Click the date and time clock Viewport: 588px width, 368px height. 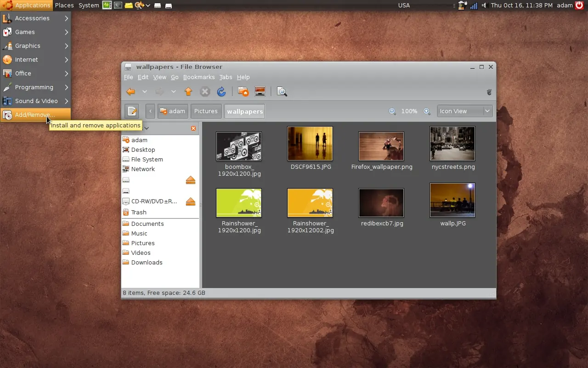[521, 6]
